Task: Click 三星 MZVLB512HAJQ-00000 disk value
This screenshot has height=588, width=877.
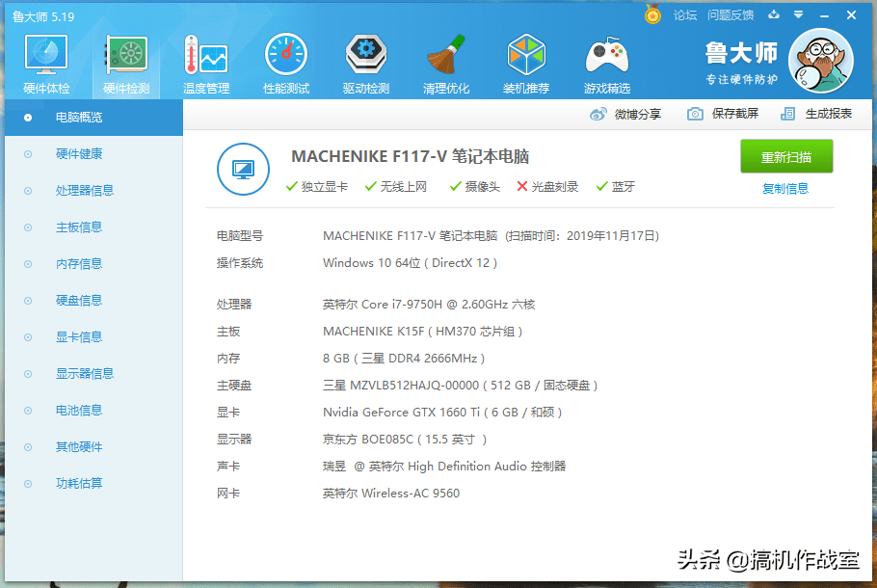Action: click(461, 385)
